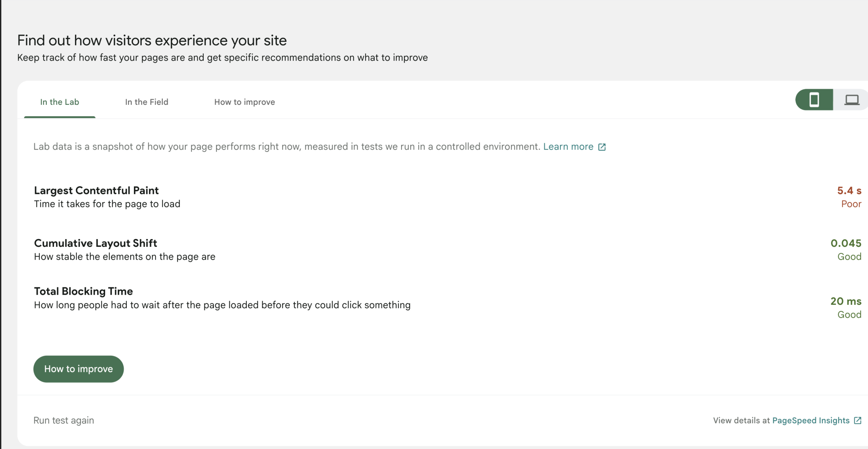Select the phone icon in the device toggle
This screenshot has width=868, height=449.
coord(814,100)
